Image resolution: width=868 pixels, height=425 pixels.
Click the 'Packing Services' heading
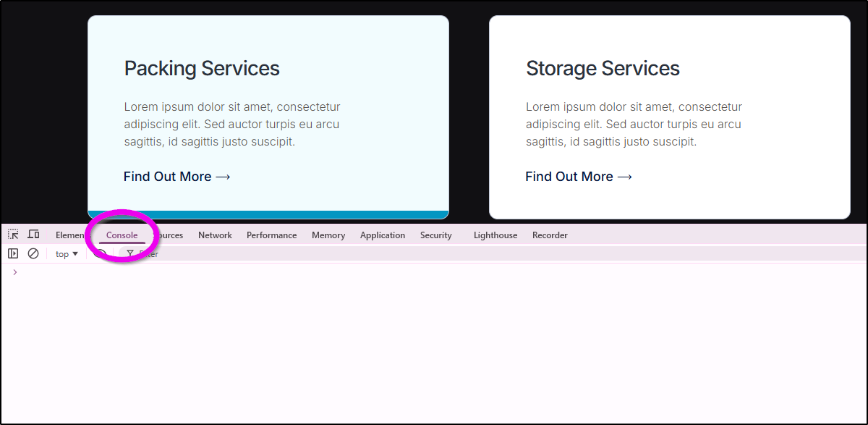click(202, 68)
